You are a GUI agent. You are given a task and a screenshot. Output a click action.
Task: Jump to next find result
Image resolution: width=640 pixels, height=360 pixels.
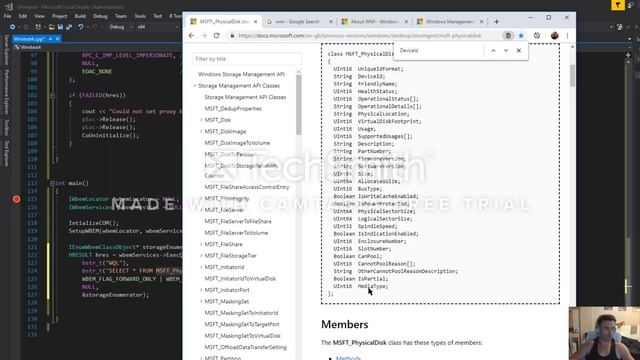pos(506,51)
